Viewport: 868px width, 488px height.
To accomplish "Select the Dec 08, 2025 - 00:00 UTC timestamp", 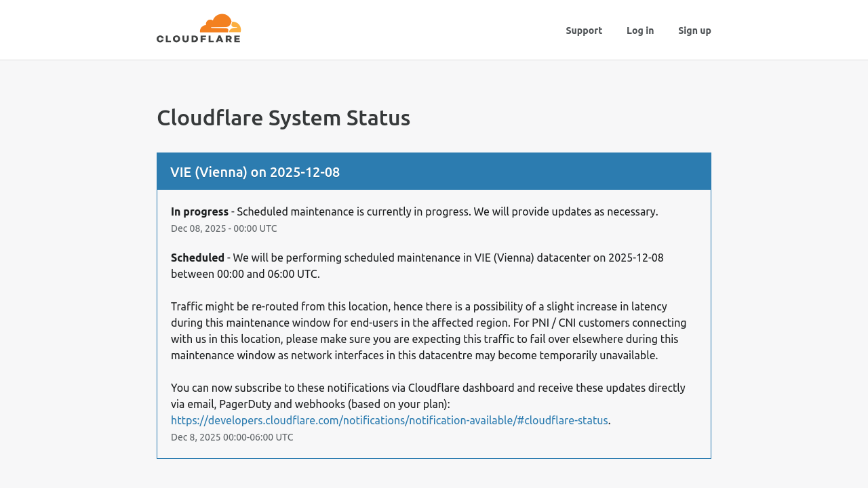I will (224, 228).
